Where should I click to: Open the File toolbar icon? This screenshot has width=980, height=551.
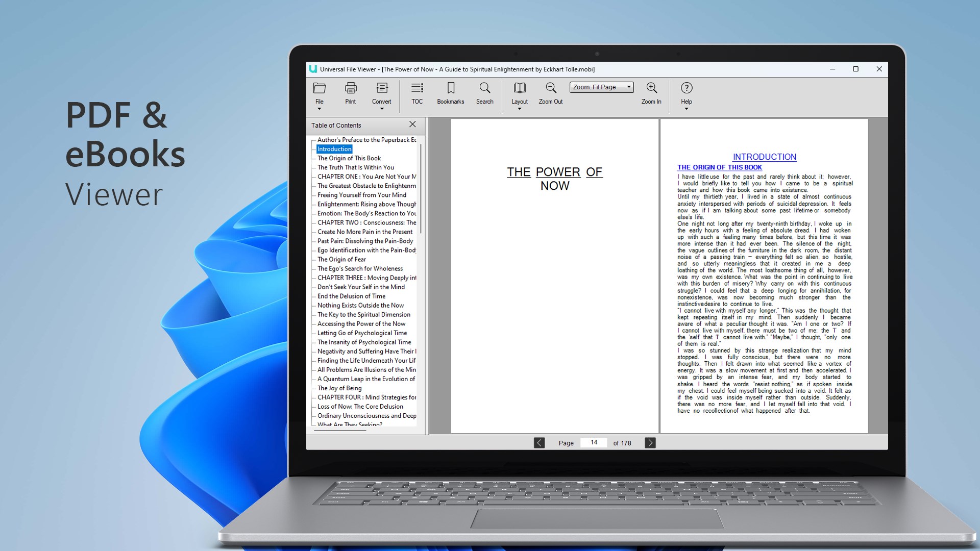pyautogui.click(x=320, y=88)
